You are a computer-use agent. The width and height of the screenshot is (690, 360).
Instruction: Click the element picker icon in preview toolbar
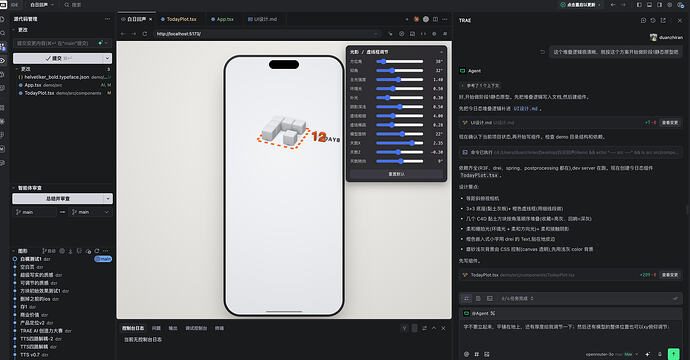(x=390, y=34)
